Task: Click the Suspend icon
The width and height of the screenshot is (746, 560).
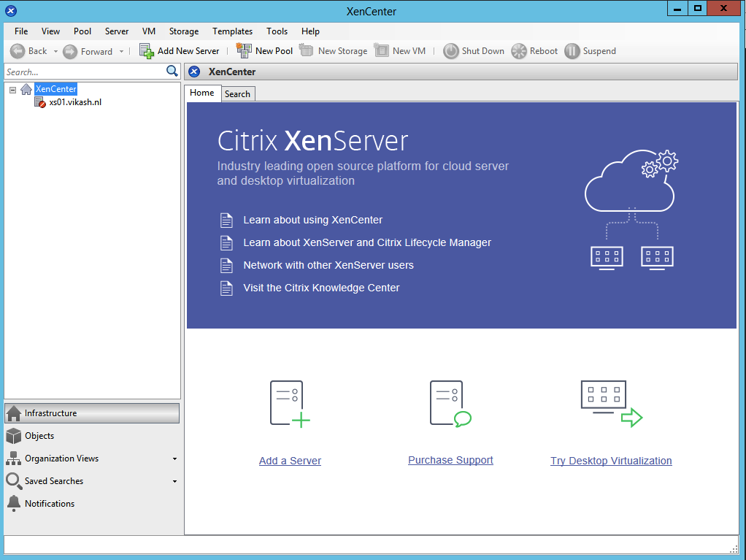Action: [571, 50]
